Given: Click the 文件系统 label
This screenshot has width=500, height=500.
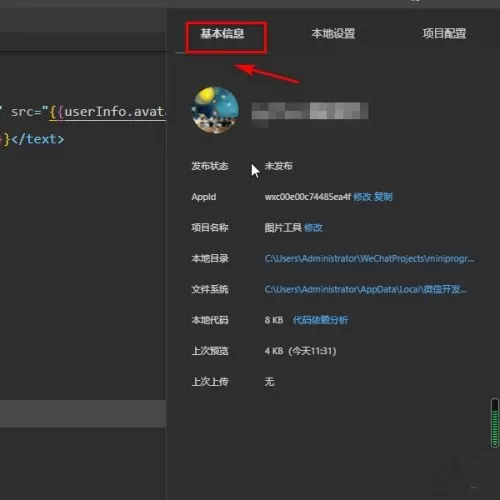Looking at the screenshot, I should pyautogui.click(x=210, y=289).
